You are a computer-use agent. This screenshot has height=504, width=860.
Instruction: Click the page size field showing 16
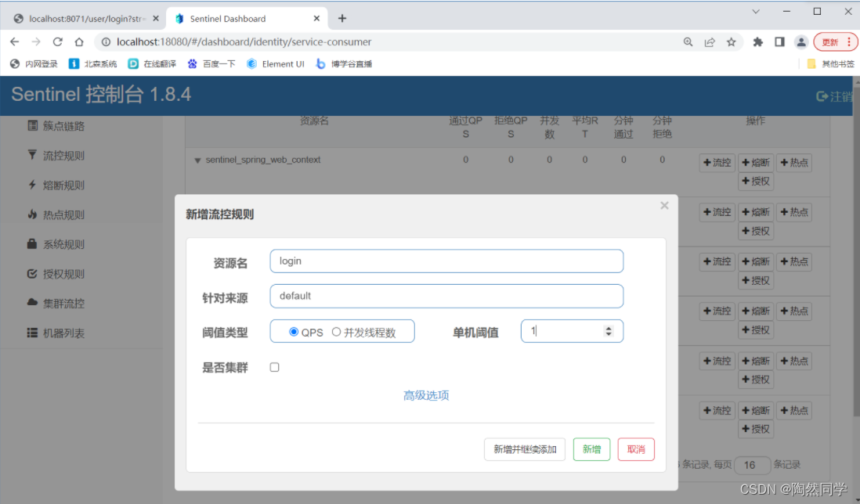click(x=753, y=465)
